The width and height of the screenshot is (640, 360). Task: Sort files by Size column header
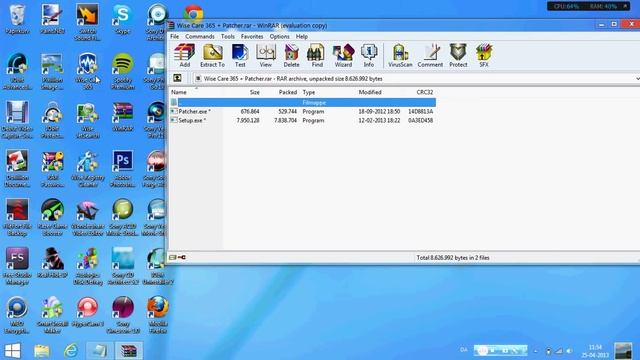(x=254, y=92)
